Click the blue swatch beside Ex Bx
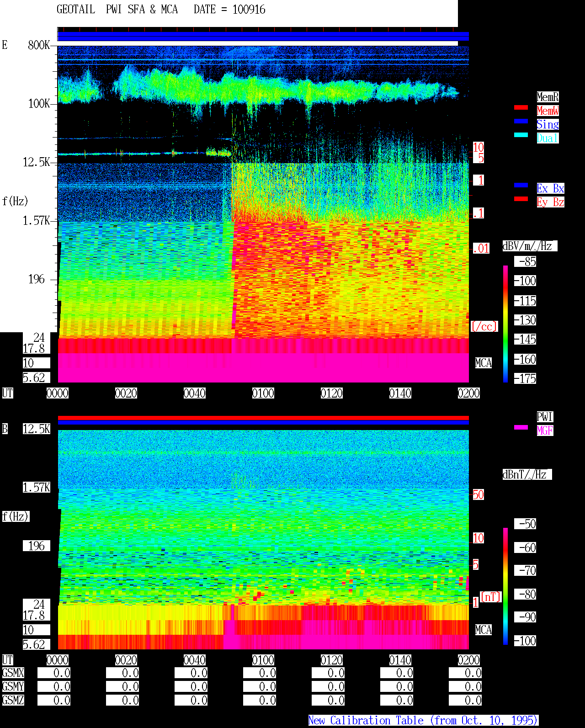Image resolution: width=585 pixels, height=728 pixels. click(x=521, y=185)
